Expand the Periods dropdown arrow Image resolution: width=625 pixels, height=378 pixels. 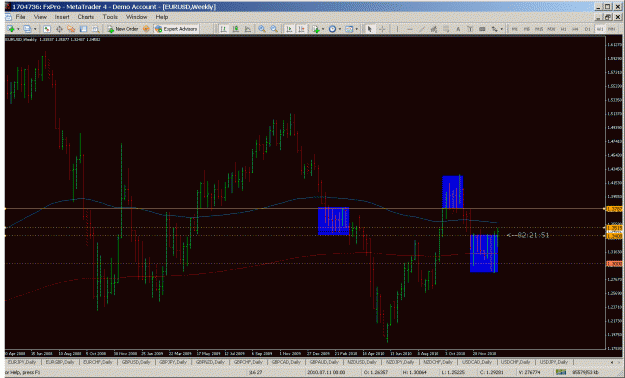pos(340,29)
